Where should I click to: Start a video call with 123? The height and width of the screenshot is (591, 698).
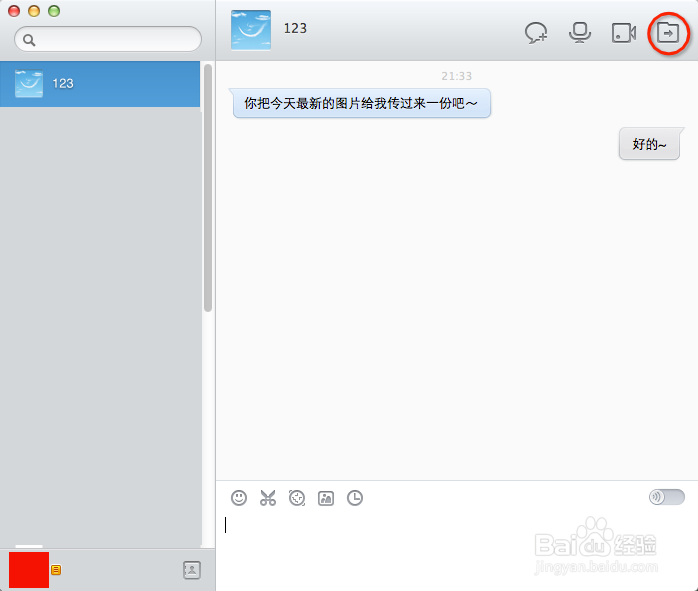(624, 33)
